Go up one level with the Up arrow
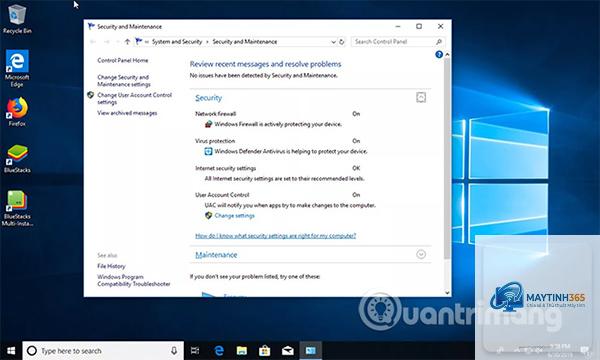 coord(127,42)
